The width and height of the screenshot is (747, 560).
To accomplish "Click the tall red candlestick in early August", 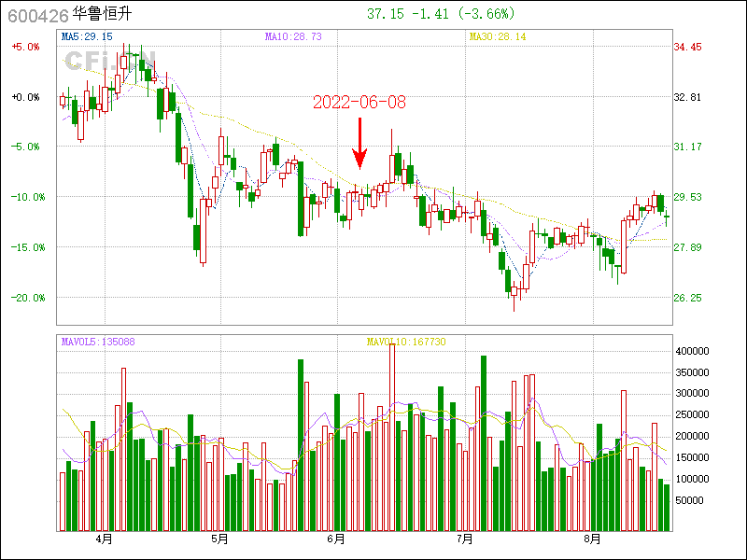I will click(x=624, y=246).
